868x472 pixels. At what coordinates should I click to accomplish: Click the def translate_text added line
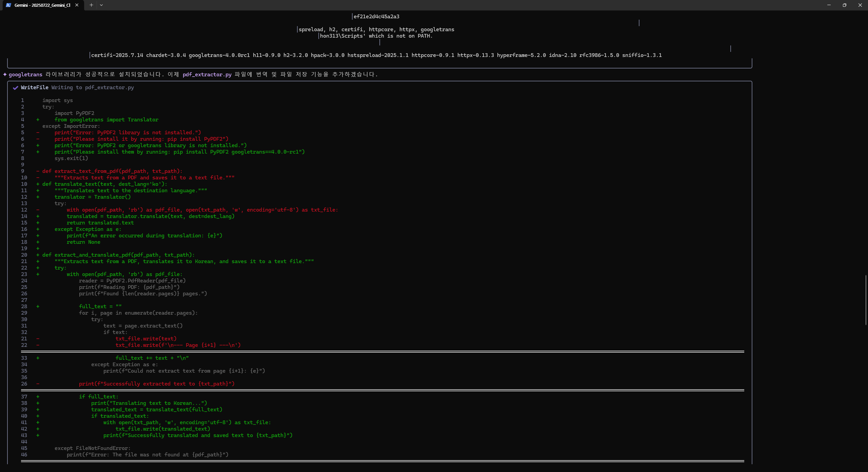click(x=105, y=184)
